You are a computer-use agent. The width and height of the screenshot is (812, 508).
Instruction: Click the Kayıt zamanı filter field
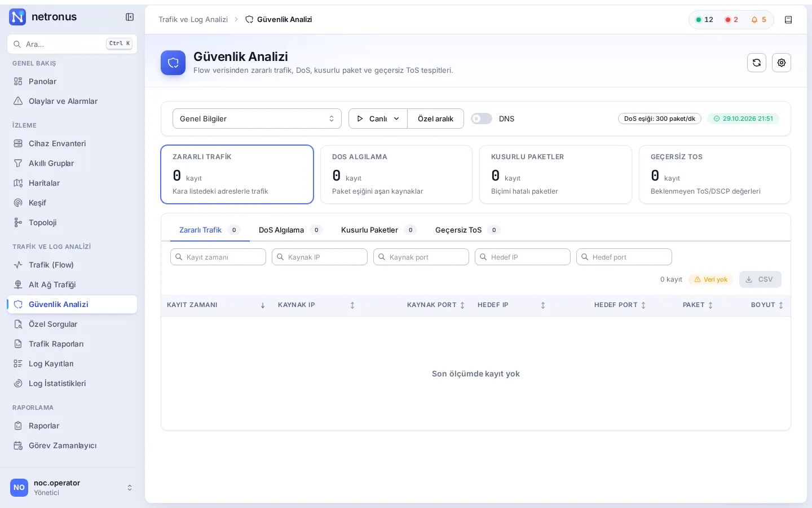point(218,257)
